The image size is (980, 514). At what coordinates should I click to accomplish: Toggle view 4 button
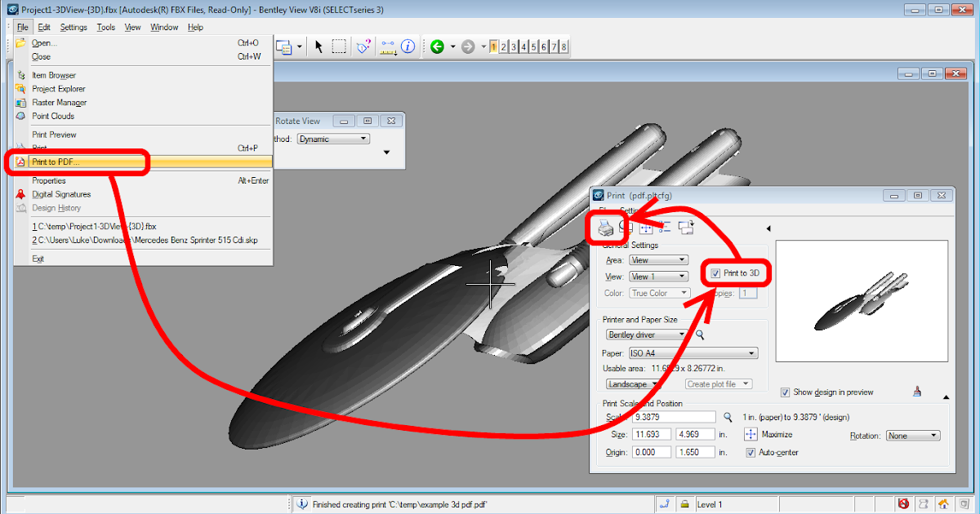(x=523, y=47)
